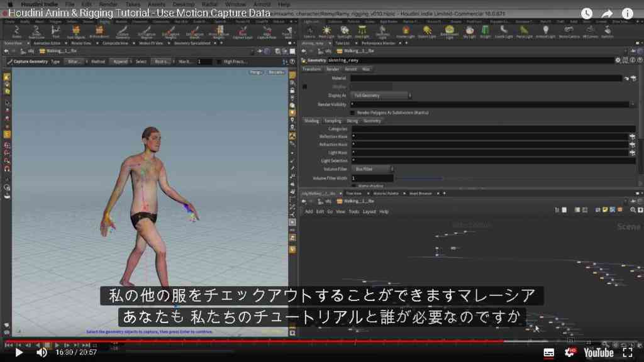Open the capture Type dropdown
This screenshot has height=362, width=644.
(74, 62)
